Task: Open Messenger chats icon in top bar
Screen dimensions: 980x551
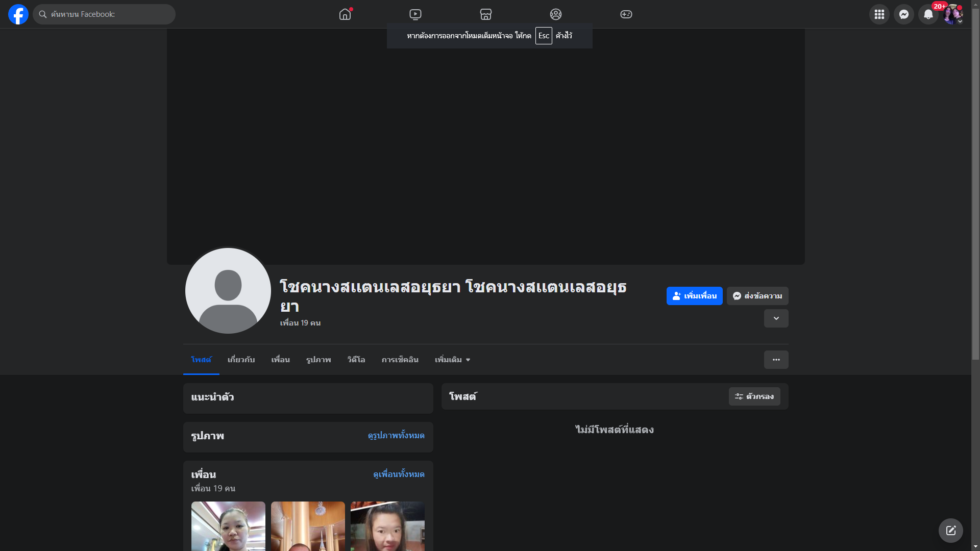Action: (x=903, y=14)
